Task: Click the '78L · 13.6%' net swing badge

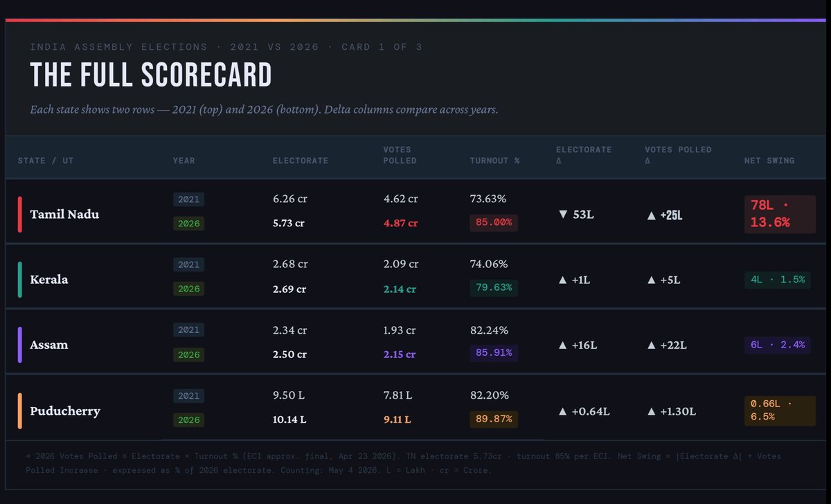Action: pos(780,214)
